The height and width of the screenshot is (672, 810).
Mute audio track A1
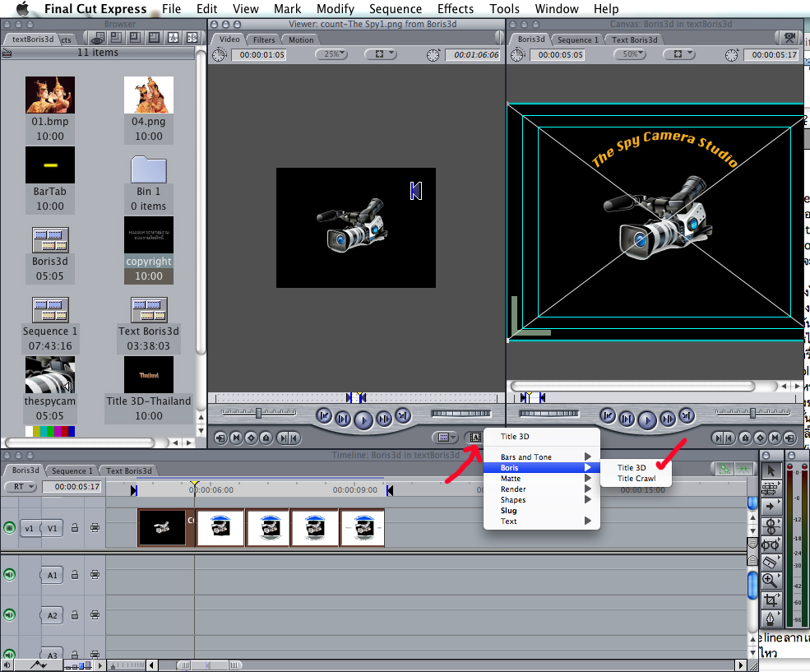10,574
